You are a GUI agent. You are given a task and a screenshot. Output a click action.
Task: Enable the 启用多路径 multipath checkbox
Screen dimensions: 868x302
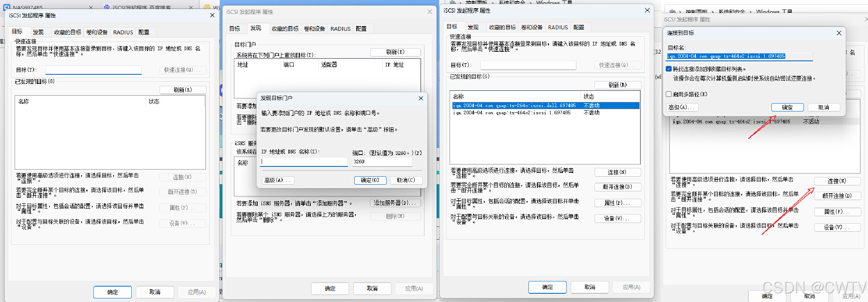(x=669, y=94)
